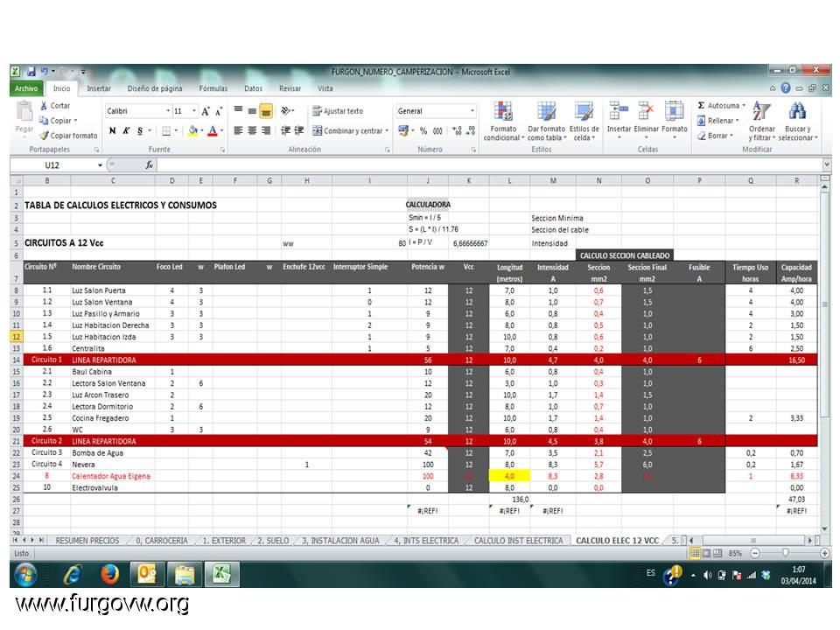The height and width of the screenshot is (630, 840).
Task: Open Estilos de celda gallery
Action: click(x=584, y=122)
